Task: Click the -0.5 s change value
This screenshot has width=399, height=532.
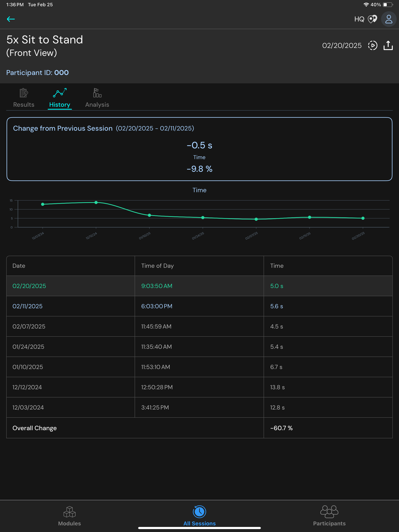Action: click(x=199, y=145)
